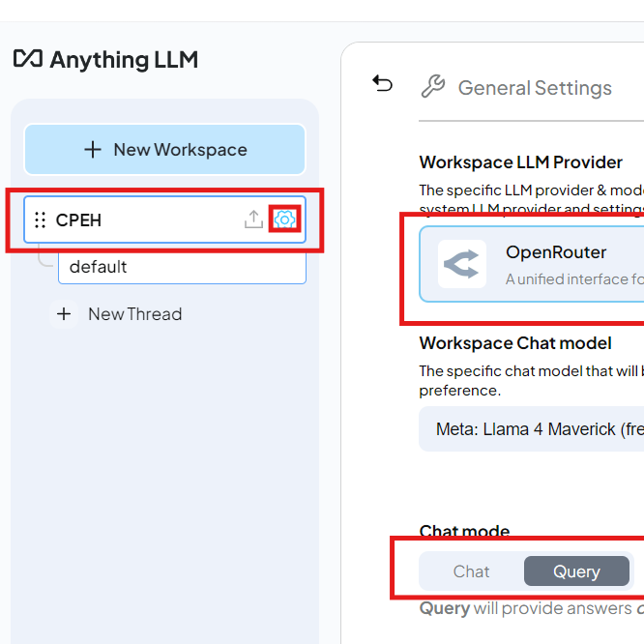Expand the Meta: Llama 4 Maverick model dropdown
This screenshot has height=644, width=644.
click(539, 429)
